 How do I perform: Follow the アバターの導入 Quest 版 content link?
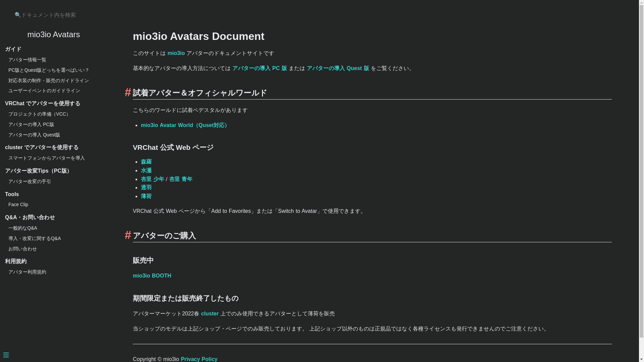(338, 68)
